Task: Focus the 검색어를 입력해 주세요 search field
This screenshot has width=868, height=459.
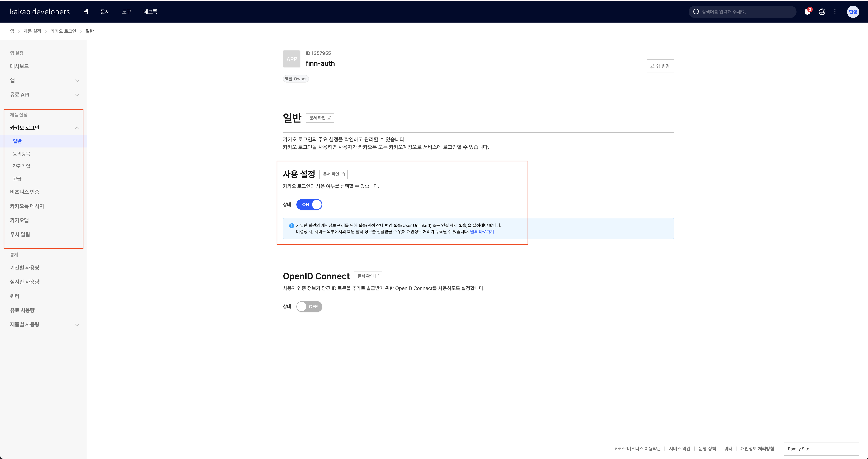Action: 742,12
